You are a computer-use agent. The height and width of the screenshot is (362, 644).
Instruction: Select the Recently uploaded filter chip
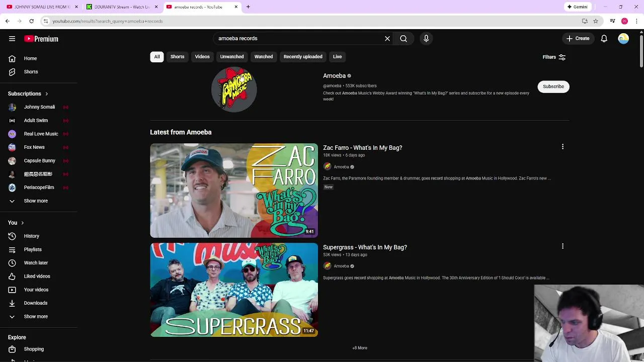click(303, 57)
